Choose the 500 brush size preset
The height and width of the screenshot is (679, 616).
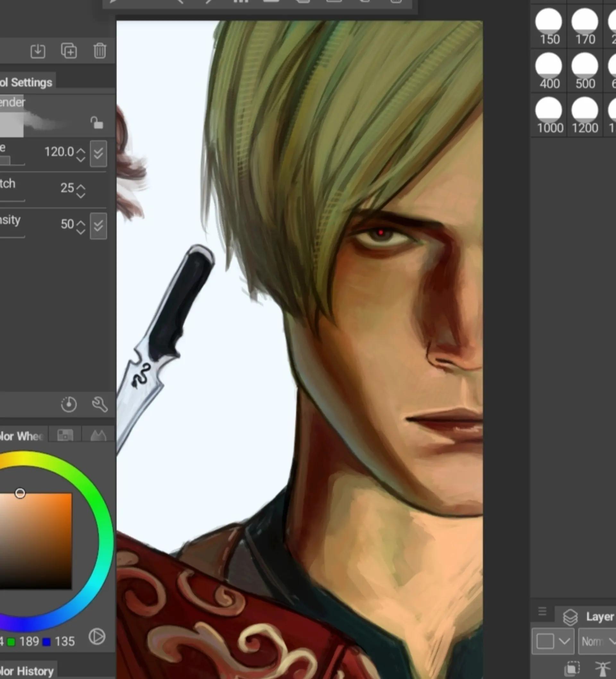(x=585, y=71)
